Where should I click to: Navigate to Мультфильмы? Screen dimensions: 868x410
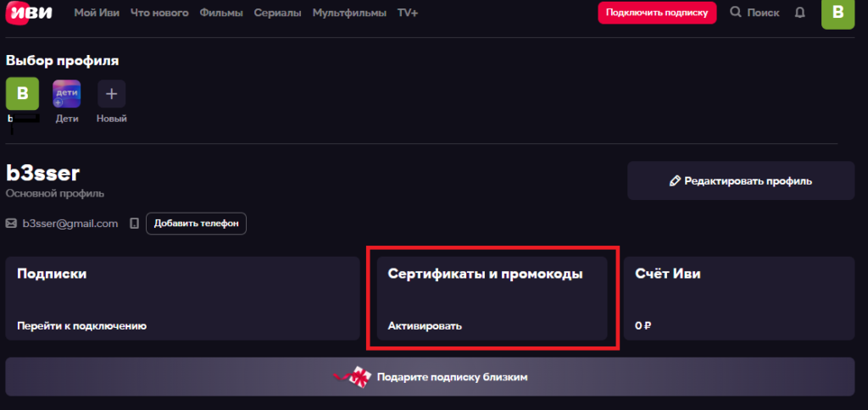349,13
